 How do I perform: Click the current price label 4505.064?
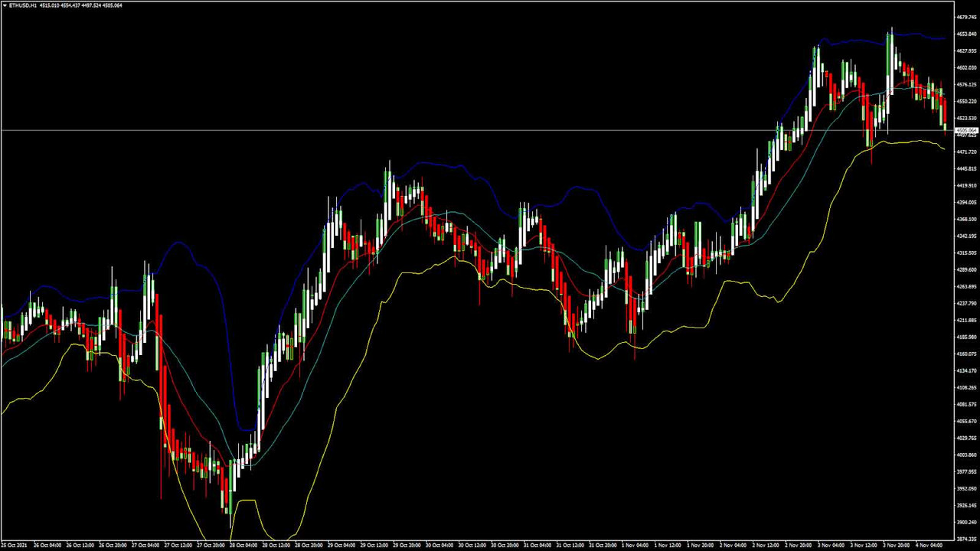click(x=967, y=131)
